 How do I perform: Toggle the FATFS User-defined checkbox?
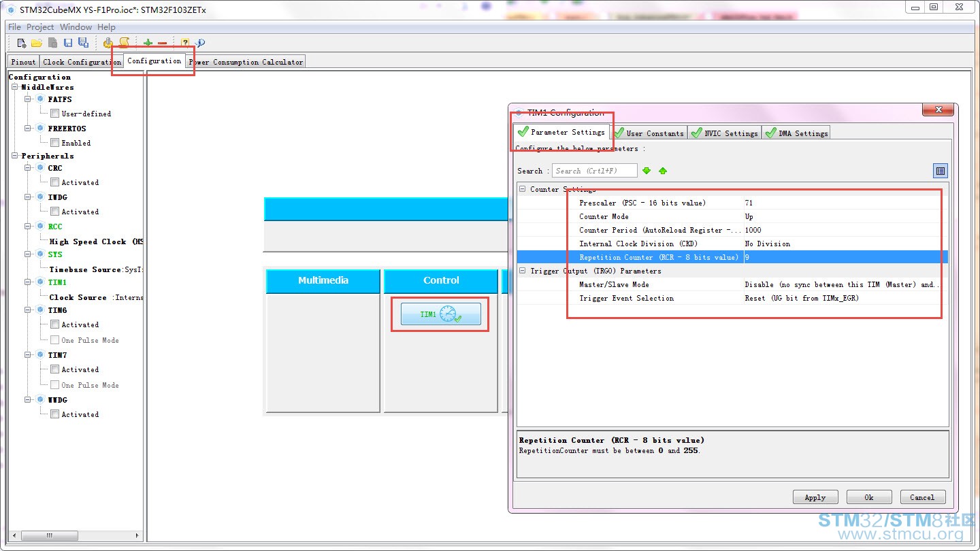(54, 114)
